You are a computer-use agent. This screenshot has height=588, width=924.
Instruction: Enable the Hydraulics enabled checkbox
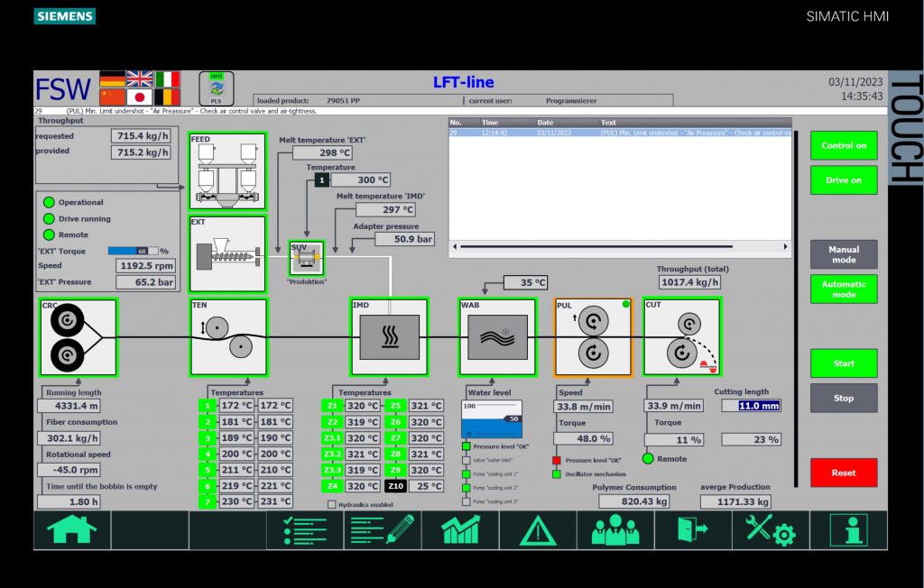pyautogui.click(x=331, y=505)
